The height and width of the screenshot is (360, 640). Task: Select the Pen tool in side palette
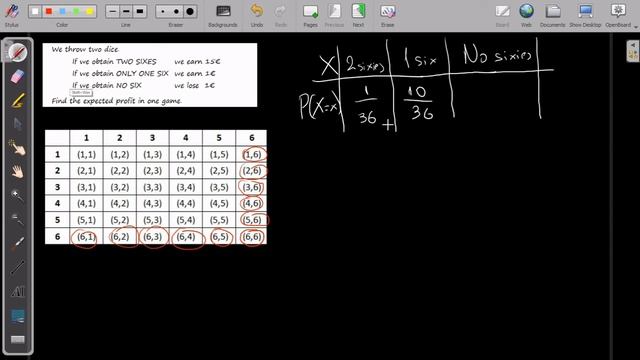(x=18, y=52)
